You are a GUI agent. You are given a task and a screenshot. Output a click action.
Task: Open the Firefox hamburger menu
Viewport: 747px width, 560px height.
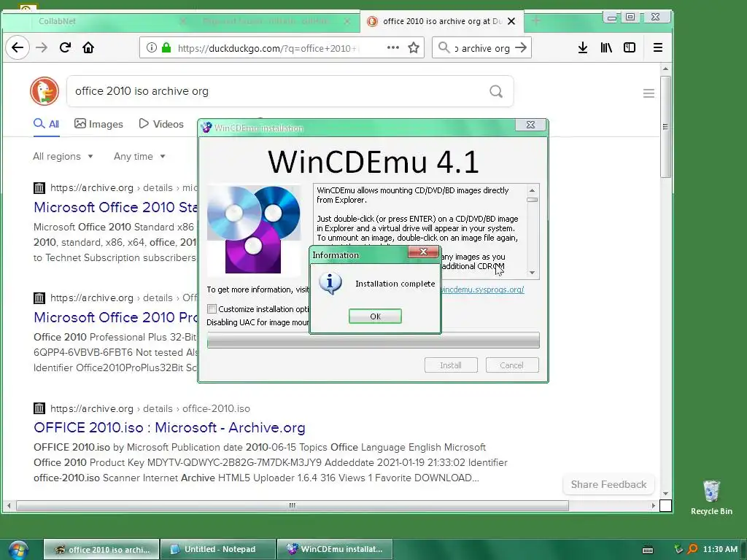tap(658, 47)
